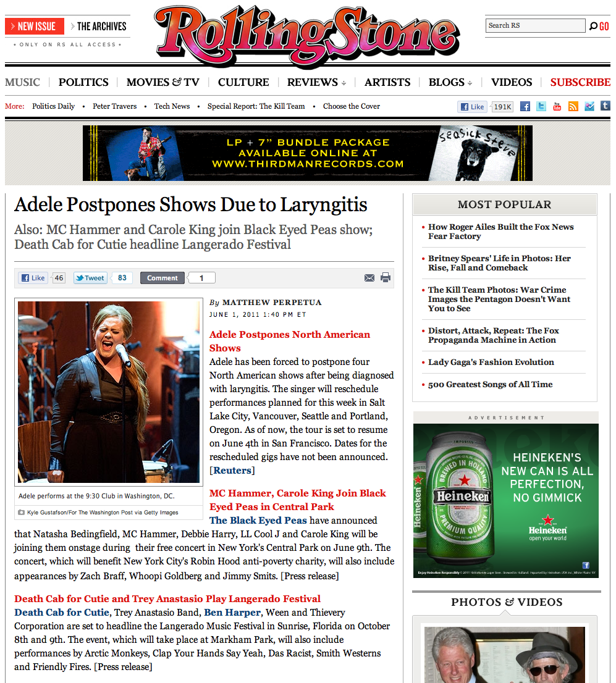Open the Tumblr icon in the header
616x683 pixels.
[605, 106]
